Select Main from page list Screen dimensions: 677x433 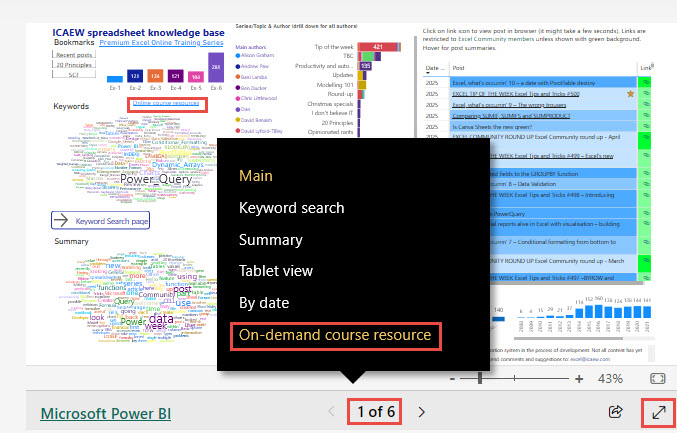coord(256,176)
